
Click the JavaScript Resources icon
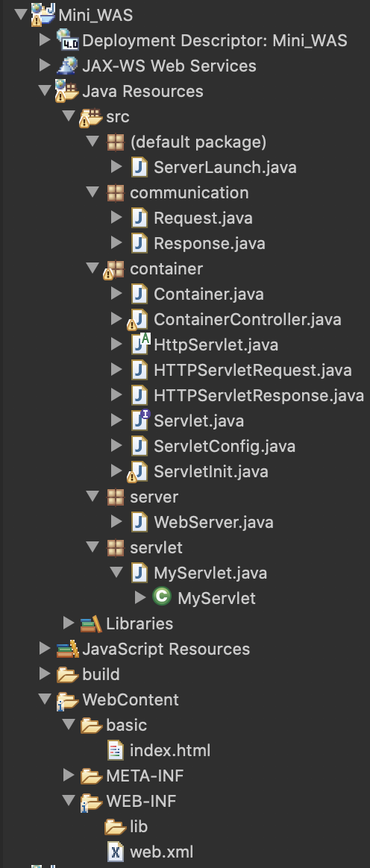click(68, 648)
